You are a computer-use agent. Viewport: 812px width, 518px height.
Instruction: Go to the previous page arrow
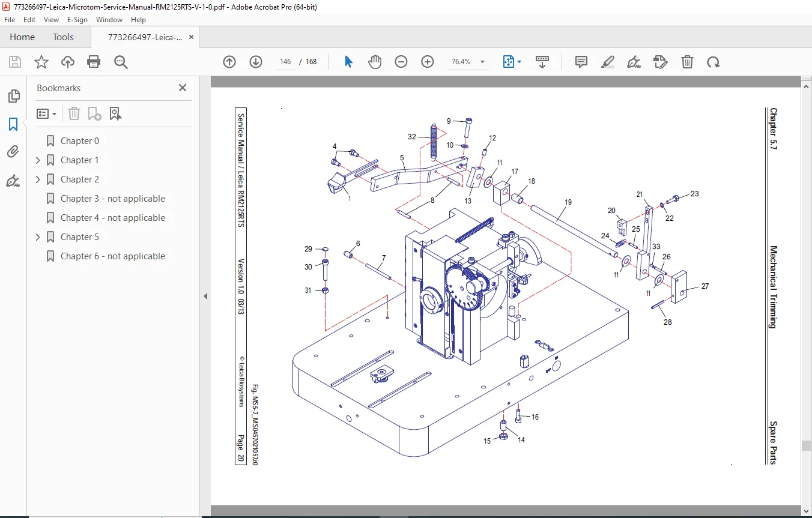[229, 62]
